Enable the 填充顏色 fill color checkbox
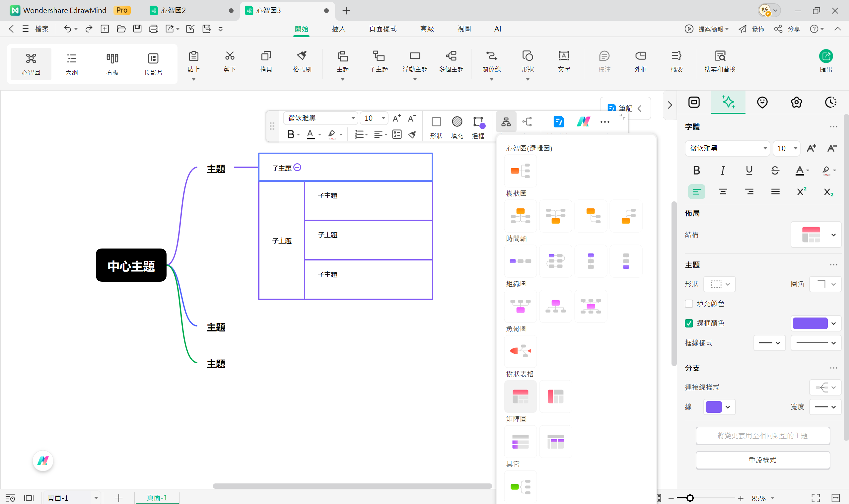This screenshot has height=504, width=849. 689,304
